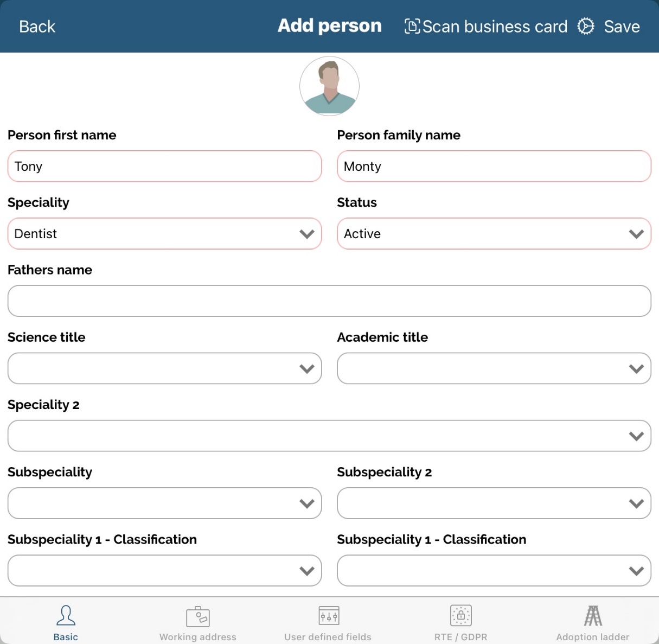Open the Status dropdown showing Active

click(x=494, y=234)
